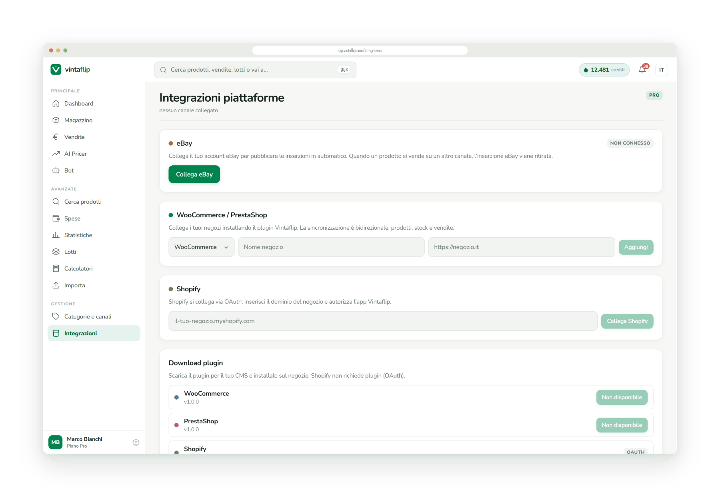
Task: Click the Importa upload icon
Action: [x=56, y=285]
